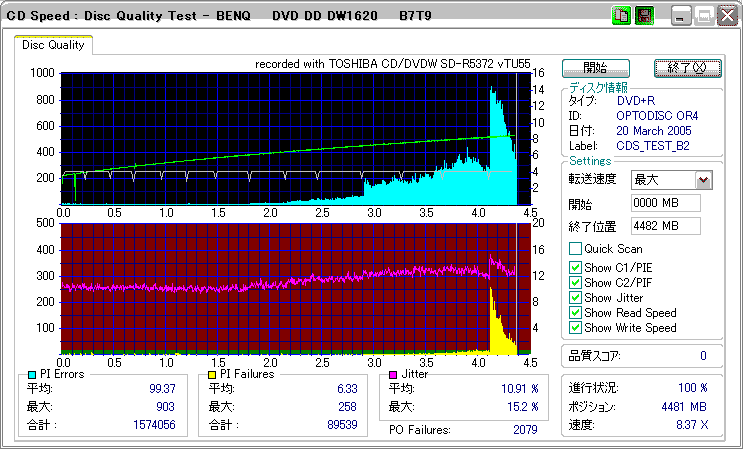
Task: Click the 終了(X) exit button
Action: click(x=688, y=68)
